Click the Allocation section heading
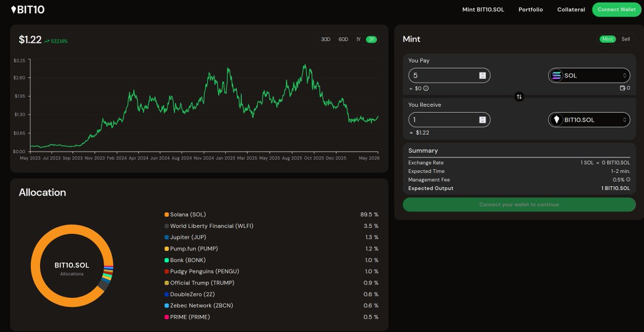Image resolution: width=644 pixels, height=332 pixels. [42, 192]
